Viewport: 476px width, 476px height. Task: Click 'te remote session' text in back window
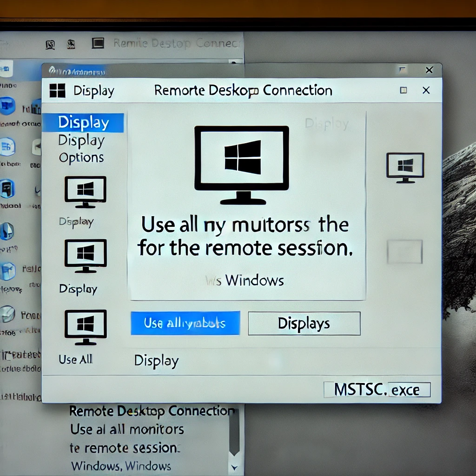click(125, 448)
